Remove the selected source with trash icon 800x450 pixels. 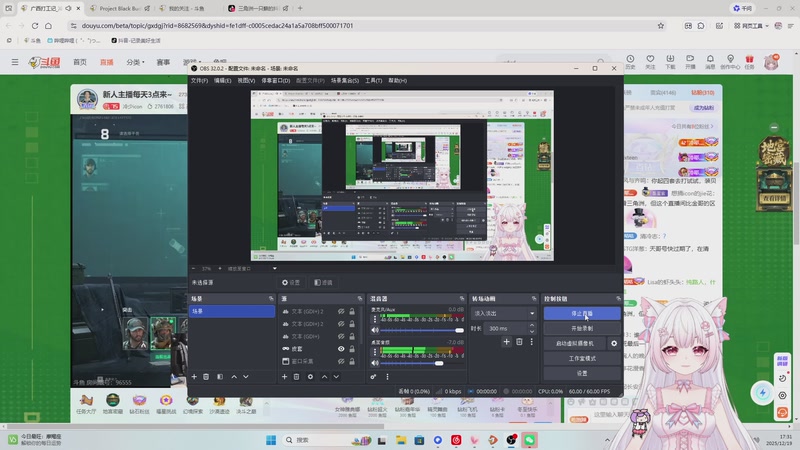pos(296,377)
